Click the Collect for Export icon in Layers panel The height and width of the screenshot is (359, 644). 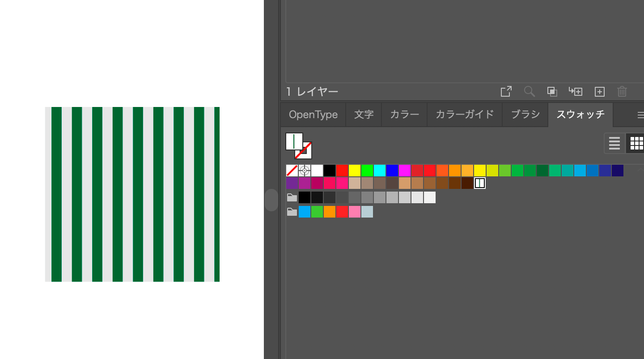tap(506, 92)
